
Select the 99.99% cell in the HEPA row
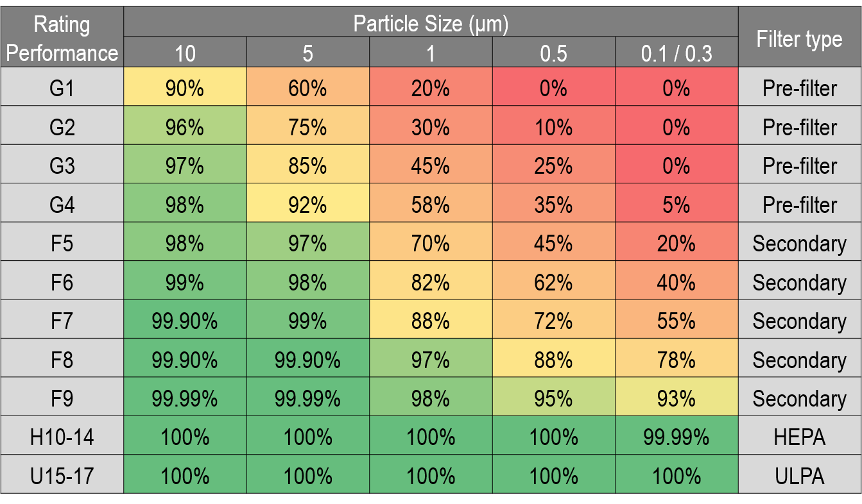click(x=677, y=437)
